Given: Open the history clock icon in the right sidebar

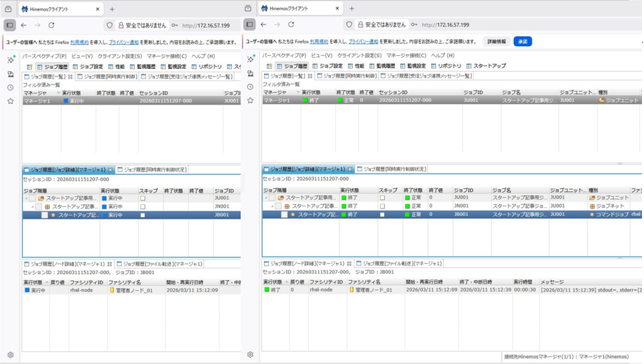Looking at the screenshot, I should [250, 87].
